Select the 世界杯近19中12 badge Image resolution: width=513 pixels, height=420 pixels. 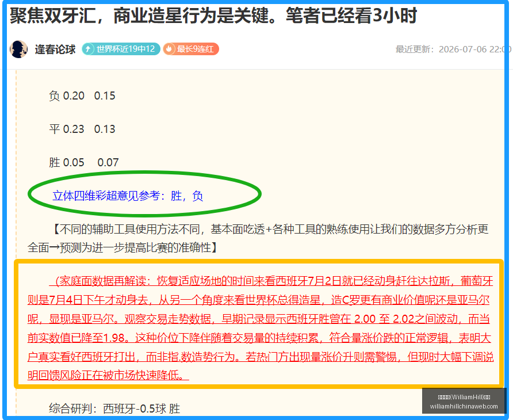click(x=121, y=49)
